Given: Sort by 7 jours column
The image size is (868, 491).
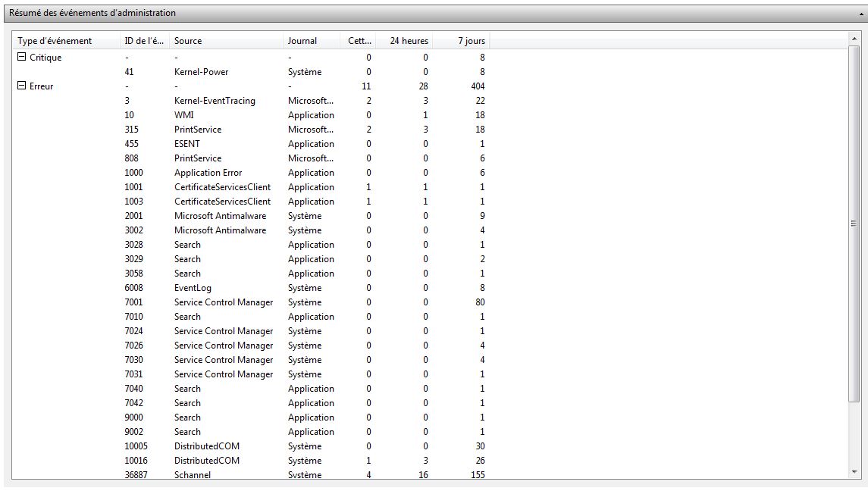Looking at the screenshot, I should coord(471,41).
